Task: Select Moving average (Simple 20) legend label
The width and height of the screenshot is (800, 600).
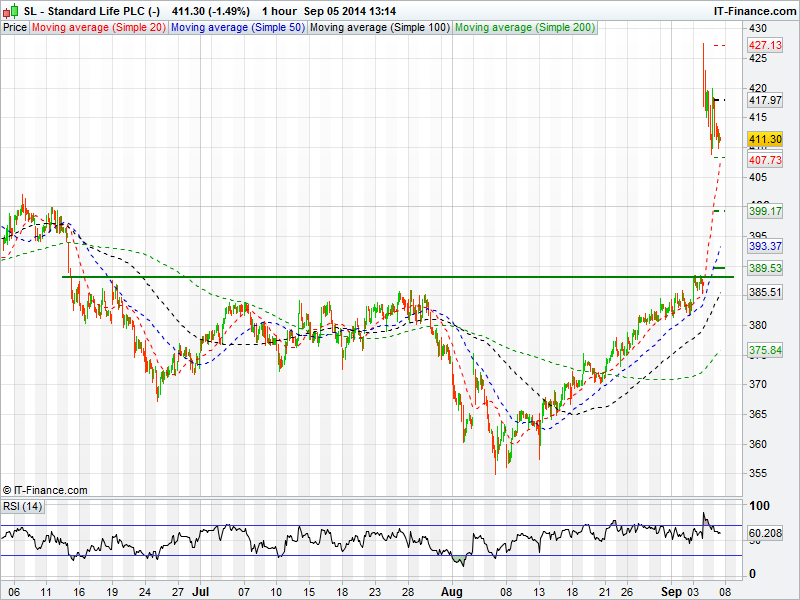Action: 99,28
